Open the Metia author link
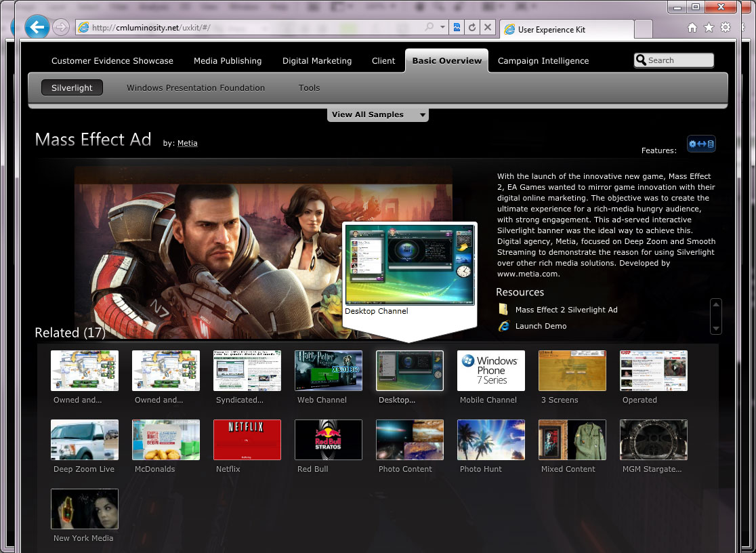 187,143
